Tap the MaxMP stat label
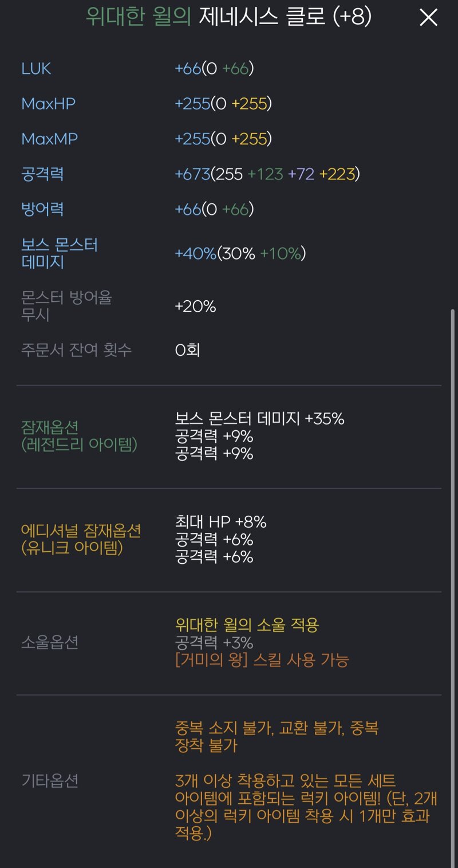Screen dimensions: 458x868 point(49,139)
